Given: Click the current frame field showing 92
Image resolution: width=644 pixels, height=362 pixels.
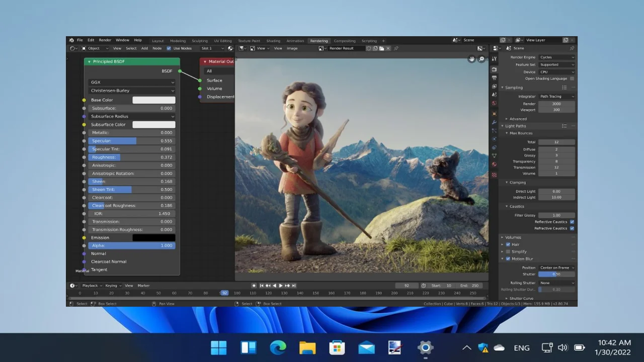Looking at the screenshot, I should [407, 286].
